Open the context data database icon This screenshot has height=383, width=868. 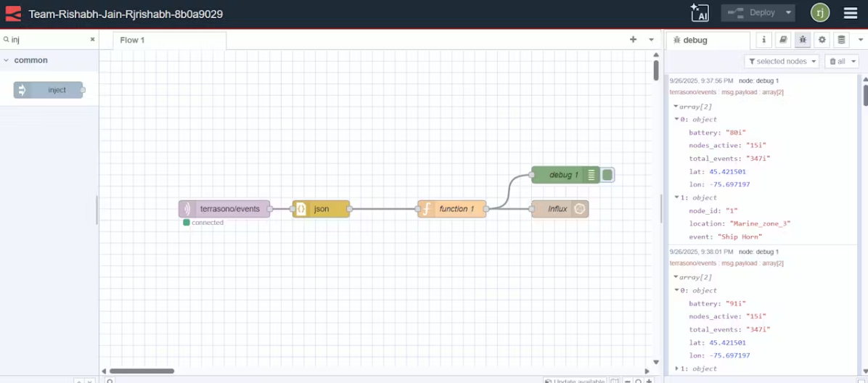point(841,40)
